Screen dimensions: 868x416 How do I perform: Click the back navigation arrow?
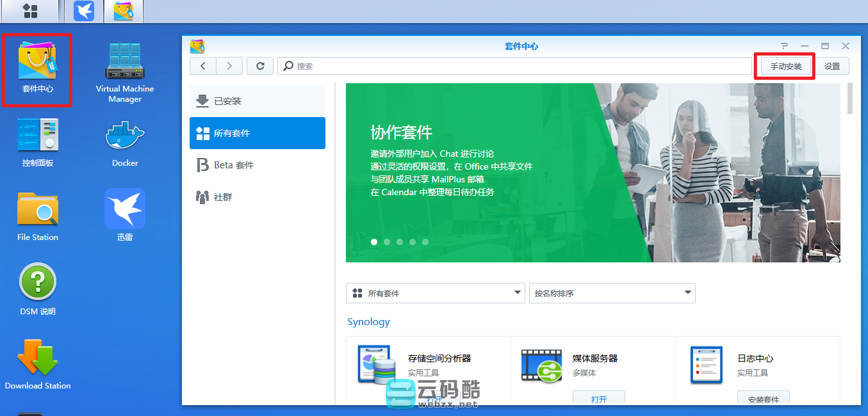point(203,66)
